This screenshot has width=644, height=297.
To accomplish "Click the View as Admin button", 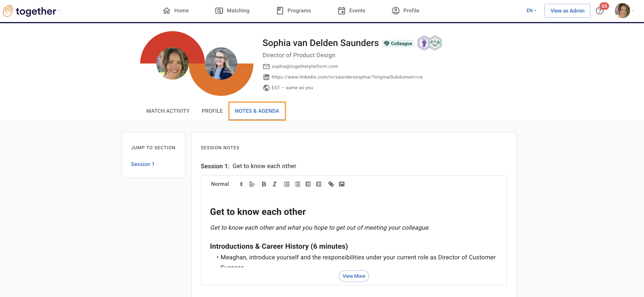I will pos(567,11).
